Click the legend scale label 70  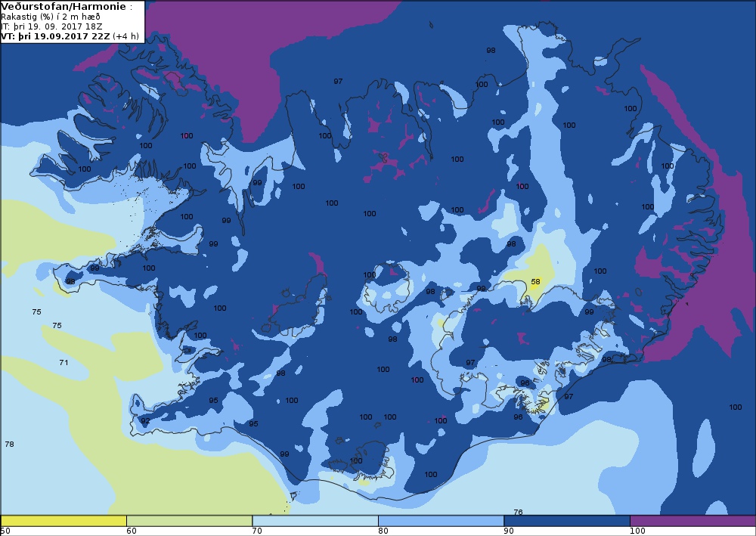click(257, 531)
